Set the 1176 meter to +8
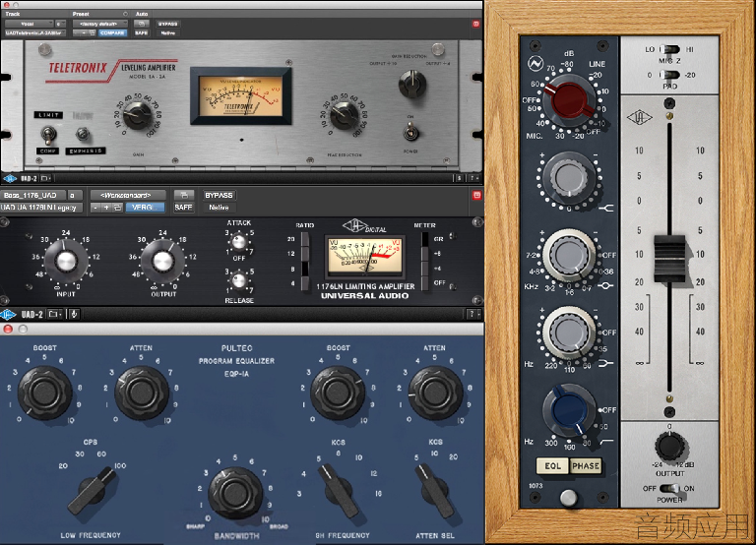This screenshot has width=756, height=545. pyautogui.click(x=425, y=254)
